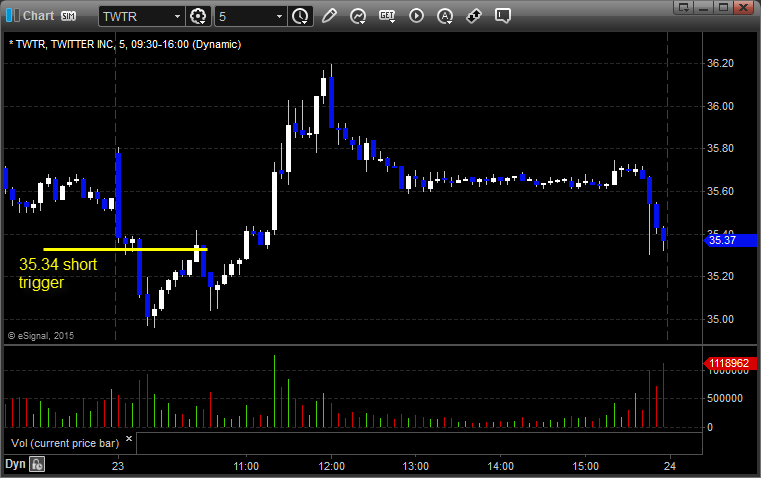The image size is (761, 478).
Task: Open the time template clock menu
Action: pyautogui.click(x=300, y=16)
